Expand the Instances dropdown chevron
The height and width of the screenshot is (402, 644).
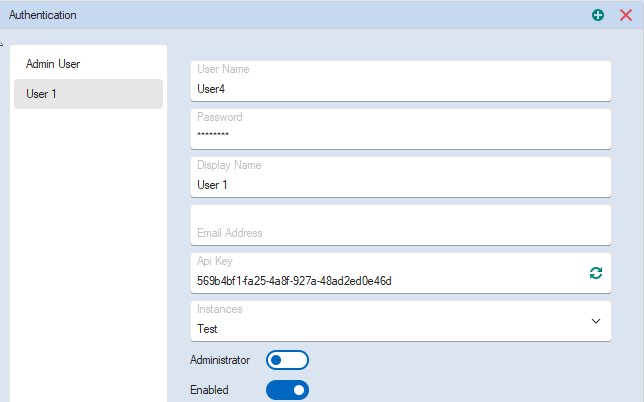click(596, 321)
